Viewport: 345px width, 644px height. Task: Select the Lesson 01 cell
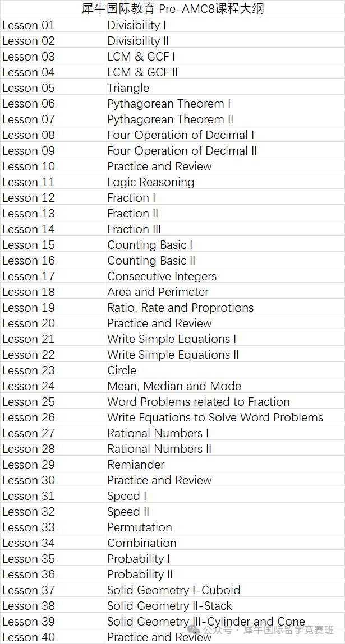click(29, 25)
